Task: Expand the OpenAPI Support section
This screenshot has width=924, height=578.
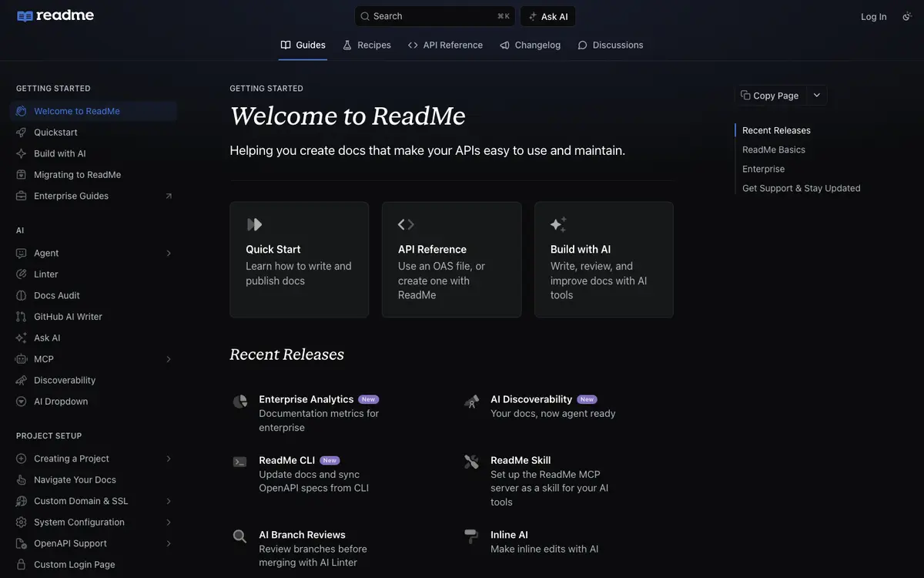Action: [x=169, y=543]
